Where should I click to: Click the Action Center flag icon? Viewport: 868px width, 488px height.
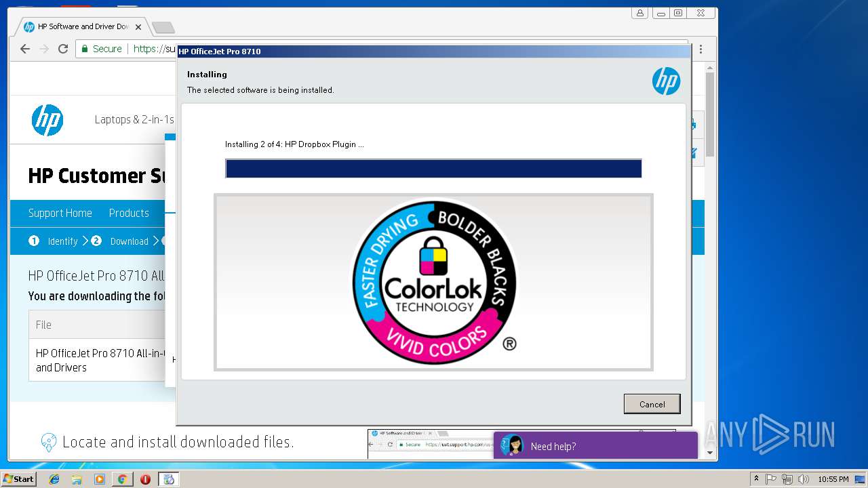coord(771,479)
